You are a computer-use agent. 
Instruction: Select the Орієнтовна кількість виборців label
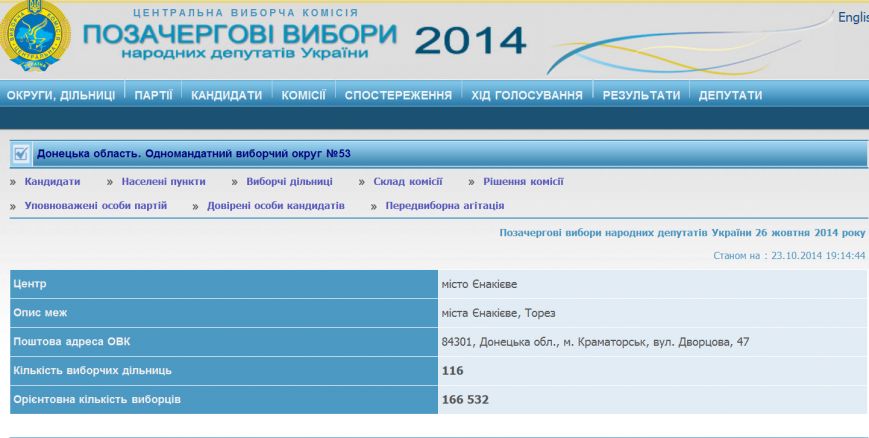pos(97,399)
